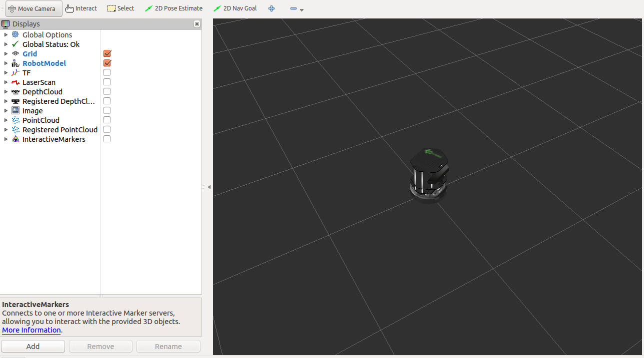The height and width of the screenshot is (358, 644).
Task: Open Add Tool with the plus icon
Action: [x=271, y=8]
